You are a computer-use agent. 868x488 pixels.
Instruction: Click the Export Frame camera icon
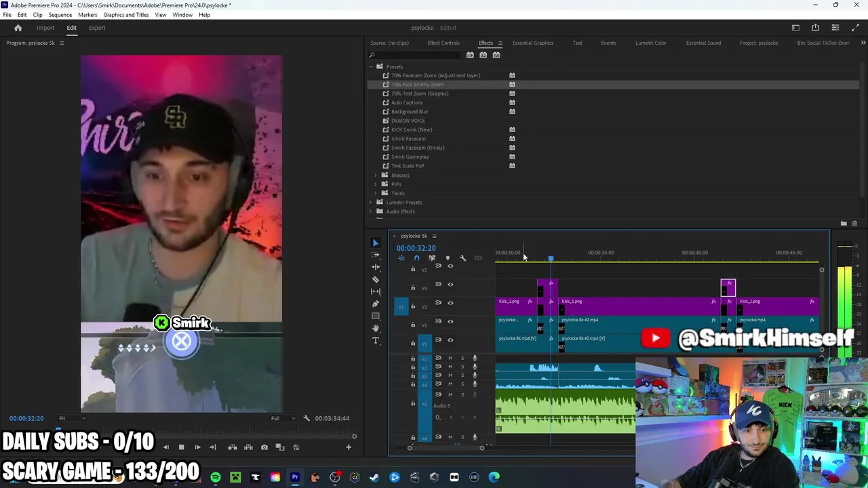[264, 447]
